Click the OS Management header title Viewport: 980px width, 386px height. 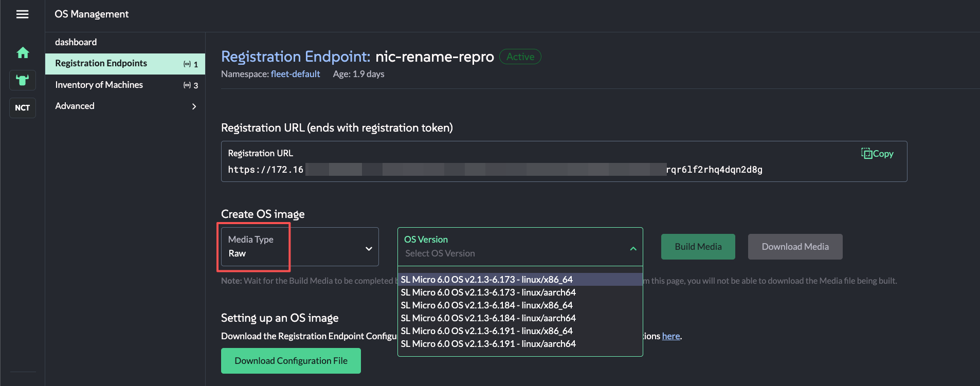coord(92,14)
